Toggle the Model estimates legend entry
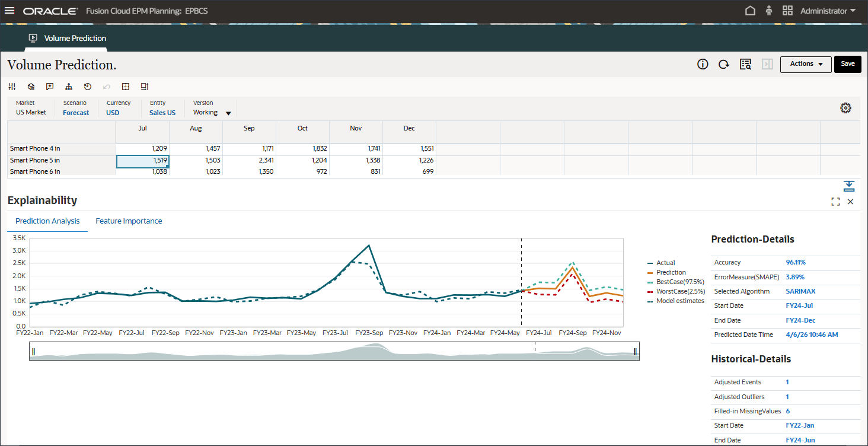Image resolution: width=868 pixels, height=446 pixels. point(676,301)
